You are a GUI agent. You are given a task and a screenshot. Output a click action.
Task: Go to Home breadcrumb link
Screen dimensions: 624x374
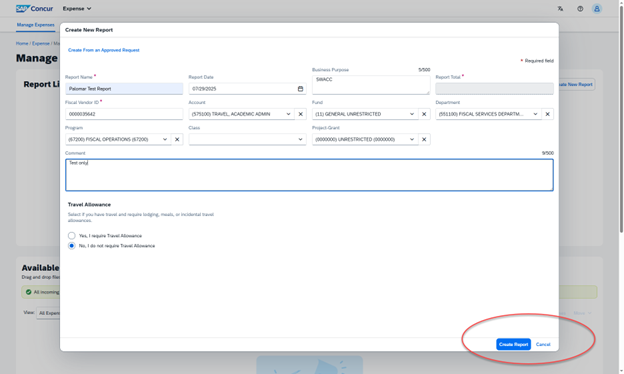pos(22,43)
